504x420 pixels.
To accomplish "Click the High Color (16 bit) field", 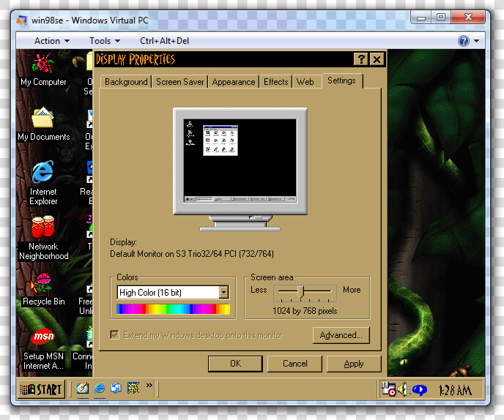I will [168, 293].
